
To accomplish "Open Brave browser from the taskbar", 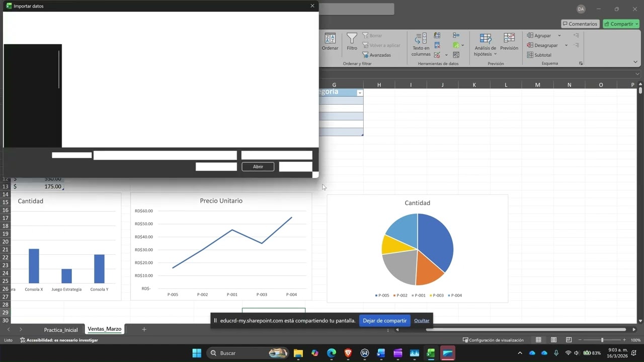I will click(348, 353).
